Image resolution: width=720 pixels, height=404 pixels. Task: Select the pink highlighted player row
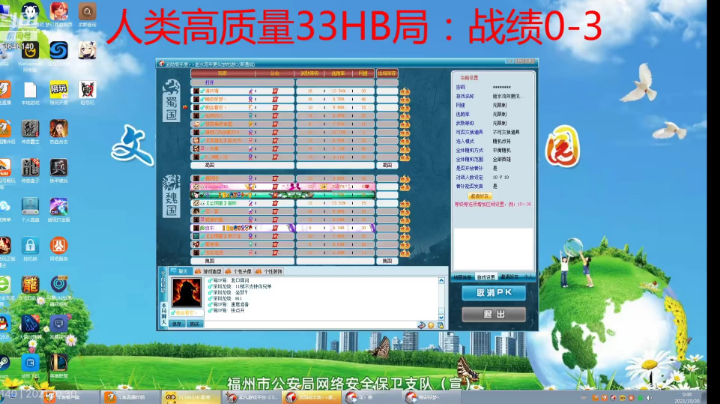(283, 187)
